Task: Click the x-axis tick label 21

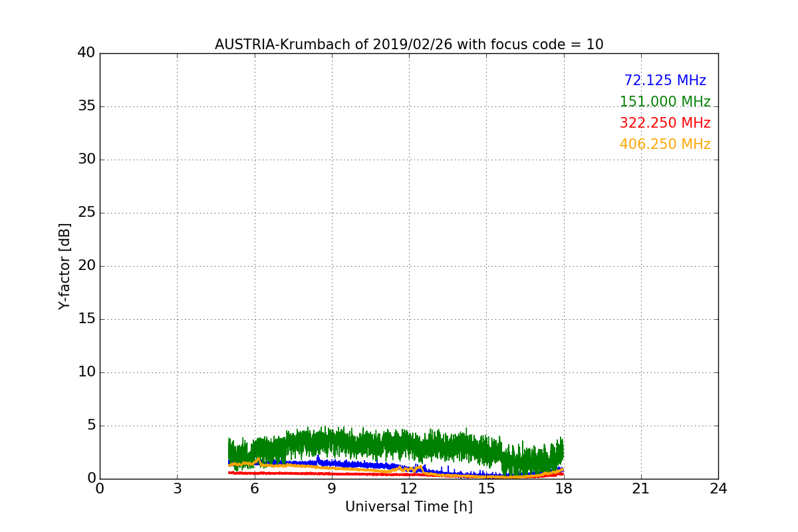Action: pyautogui.click(x=641, y=489)
